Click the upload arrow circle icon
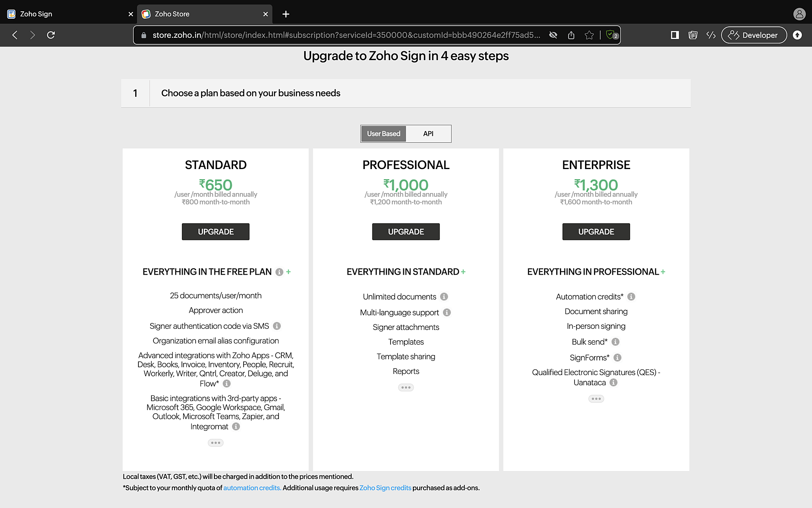 click(x=797, y=35)
